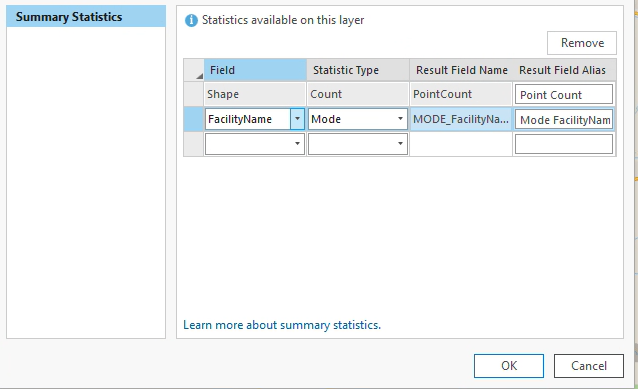Click the Statistic Type column header
638x389 pixels.
[x=358, y=70]
